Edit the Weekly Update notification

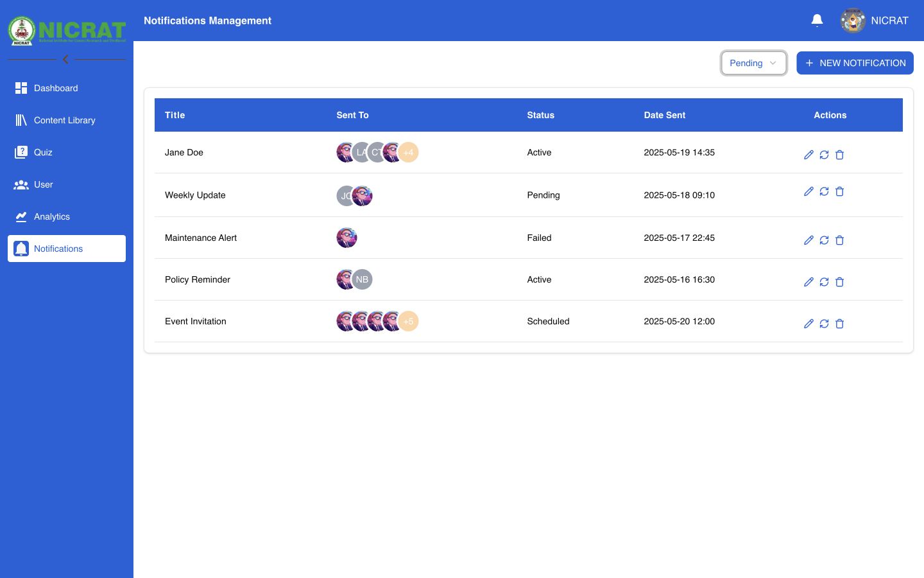click(x=809, y=191)
